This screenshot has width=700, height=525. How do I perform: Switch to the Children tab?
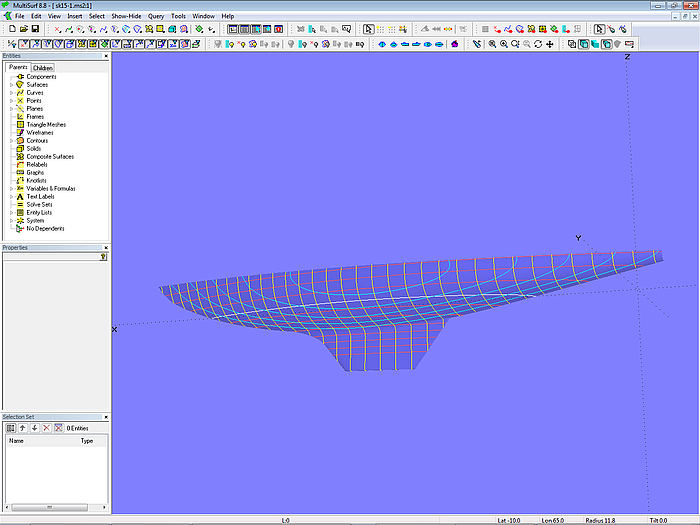click(x=43, y=68)
